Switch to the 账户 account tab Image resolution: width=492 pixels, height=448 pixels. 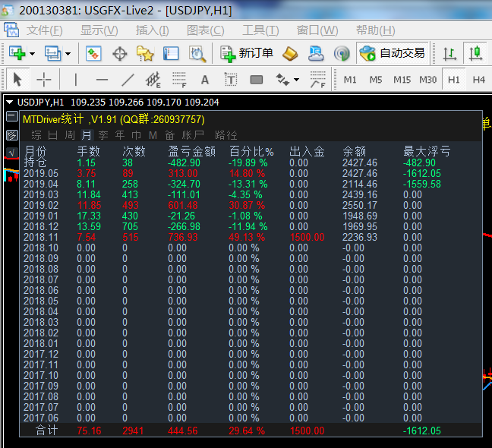click(x=193, y=135)
